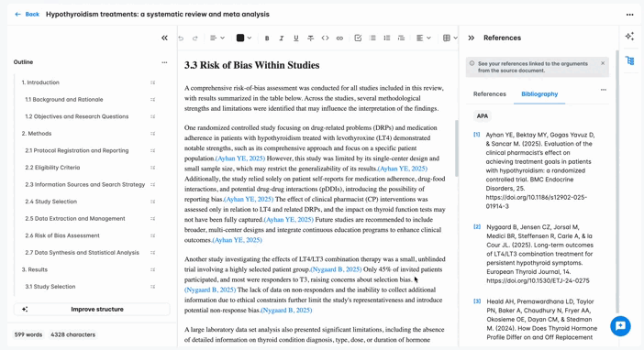
Task: Open the text color dropdown arrow
Action: (250, 38)
